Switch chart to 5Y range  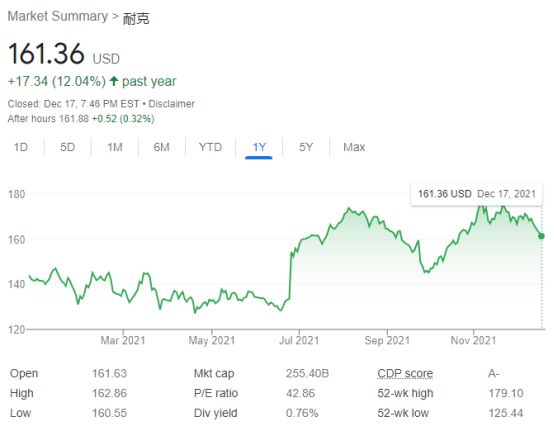[306, 147]
